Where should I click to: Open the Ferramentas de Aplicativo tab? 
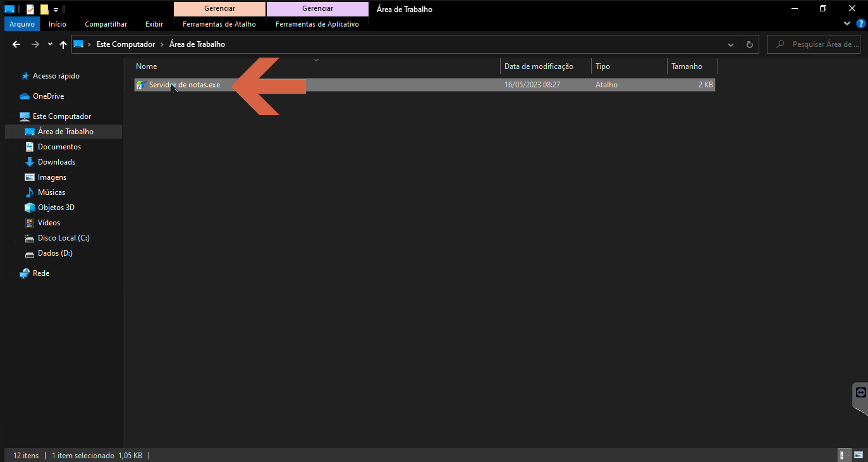[317, 24]
